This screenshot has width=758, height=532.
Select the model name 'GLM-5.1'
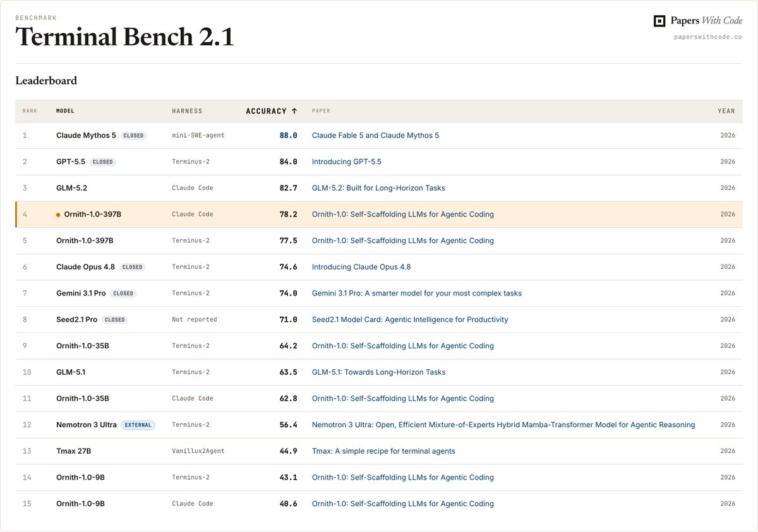pyautogui.click(x=71, y=372)
